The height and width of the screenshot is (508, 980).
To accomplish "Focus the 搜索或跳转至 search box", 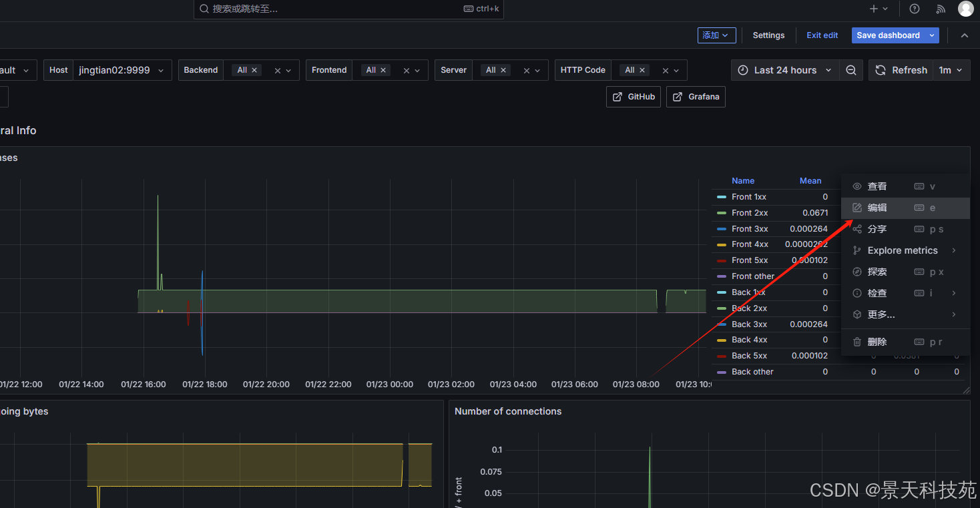I will 348,9.
